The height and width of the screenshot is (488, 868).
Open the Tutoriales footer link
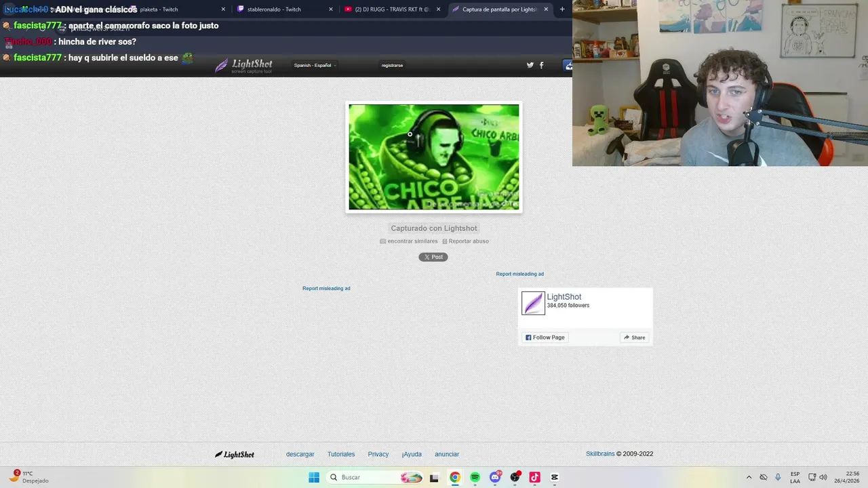click(341, 454)
